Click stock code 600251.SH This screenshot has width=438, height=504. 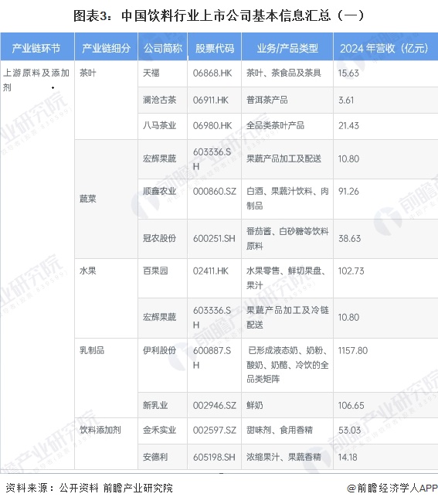(x=214, y=238)
